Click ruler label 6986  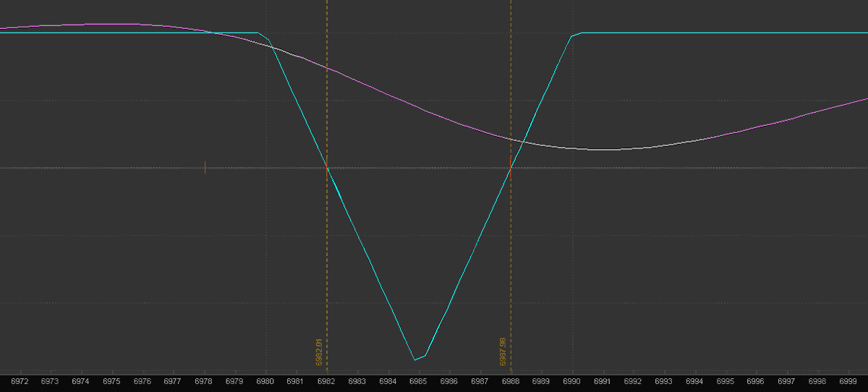[x=449, y=381]
